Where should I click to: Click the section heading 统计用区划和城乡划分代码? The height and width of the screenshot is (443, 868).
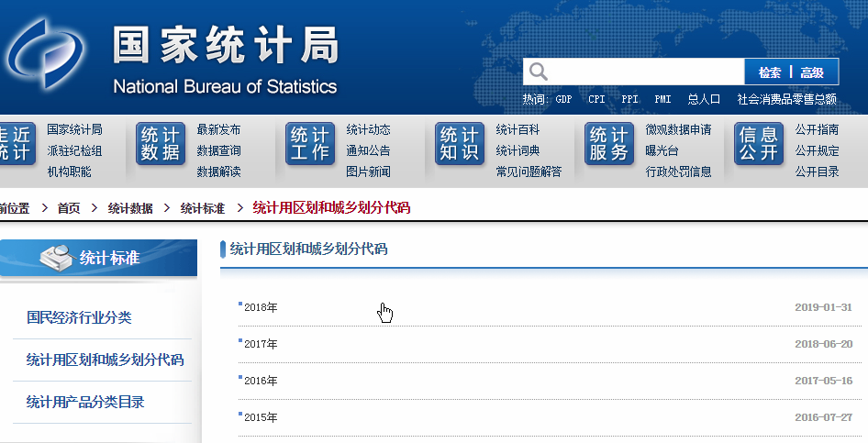[x=308, y=249]
